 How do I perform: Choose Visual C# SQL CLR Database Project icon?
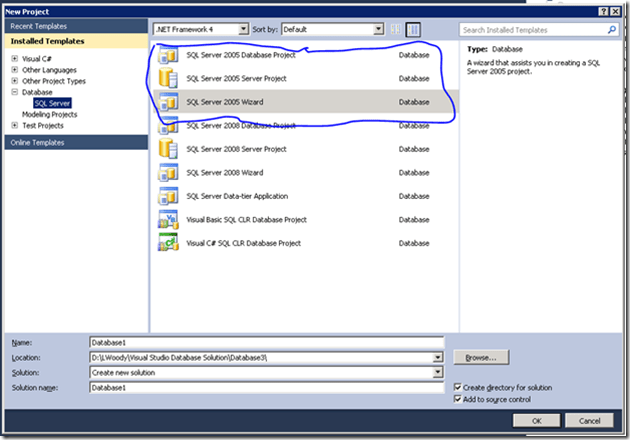tap(168, 243)
